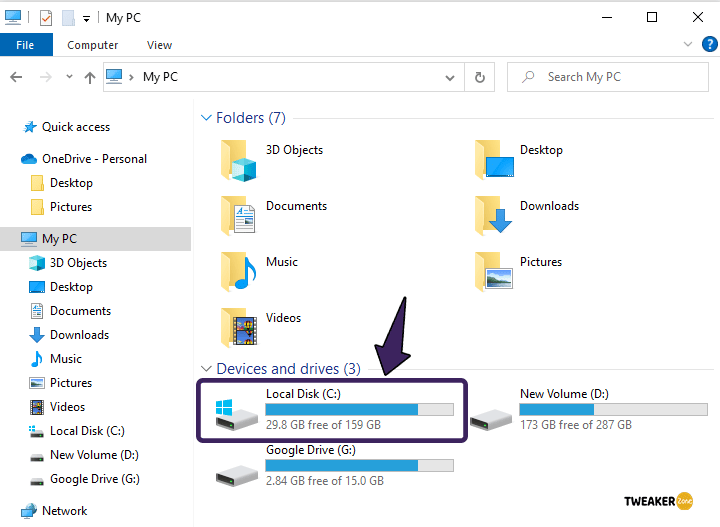Click the '2.84 GB free of 15.0 GB' text

(x=325, y=481)
